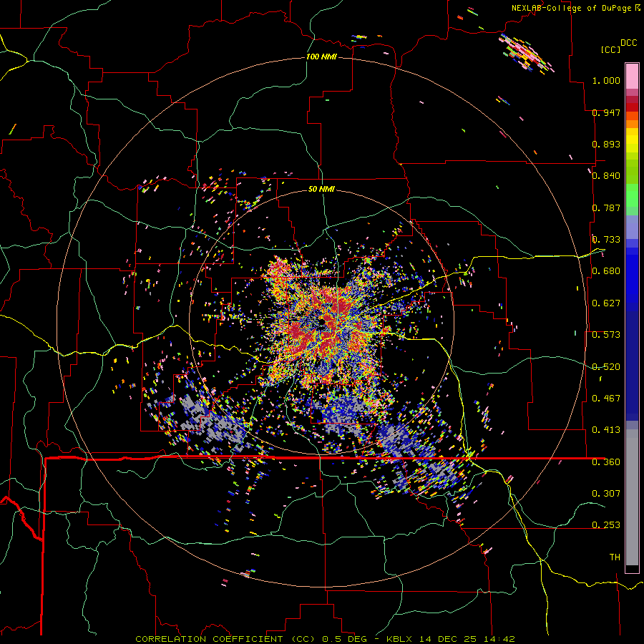The width and height of the screenshot is (644, 644).
Task: Click the 0.733 scale value
Action: coord(606,240)
